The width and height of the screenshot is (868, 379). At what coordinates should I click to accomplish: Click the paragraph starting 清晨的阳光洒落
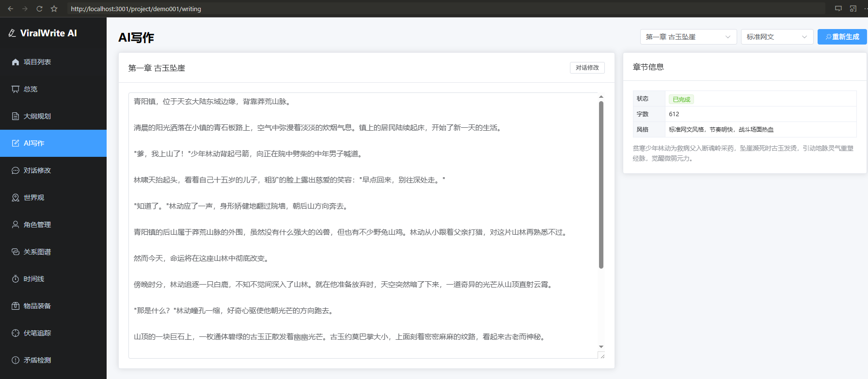[318, 128]
